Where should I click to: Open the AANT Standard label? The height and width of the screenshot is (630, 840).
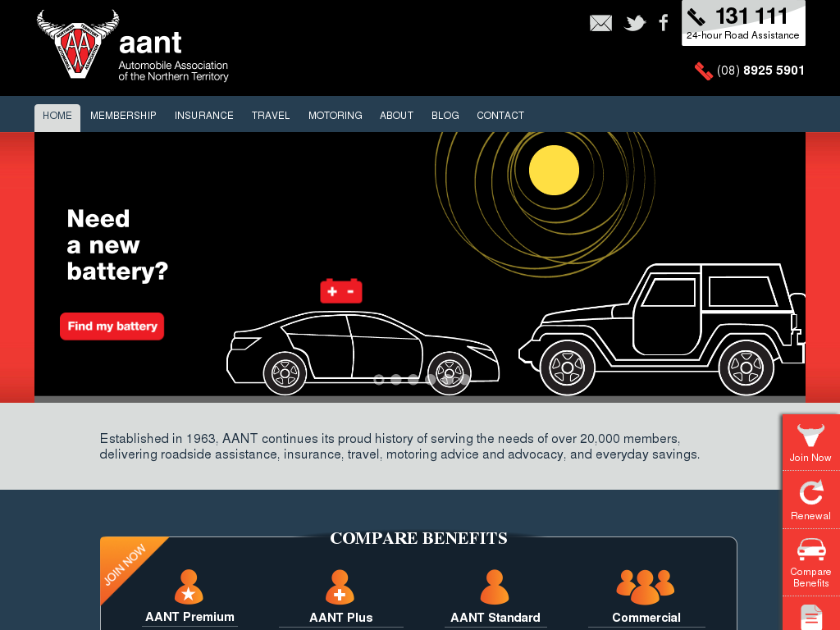pos(495,618)
